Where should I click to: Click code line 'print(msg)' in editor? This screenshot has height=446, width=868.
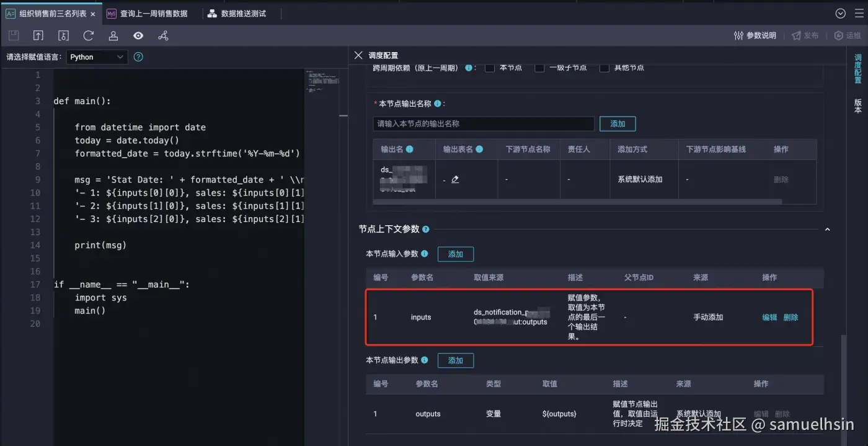pyautogui.click(x=100, y=245)
